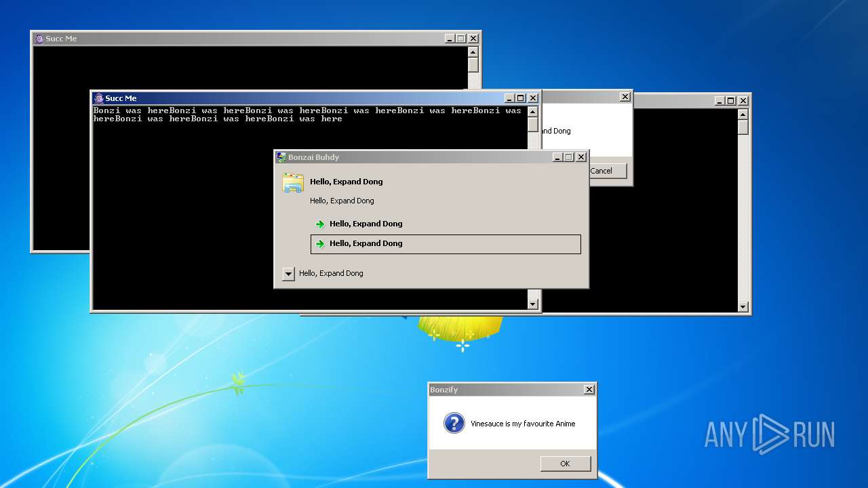Click the bold Hello, Expand Dong heading text
868x488 pixels.
click(x=347, y=182)
